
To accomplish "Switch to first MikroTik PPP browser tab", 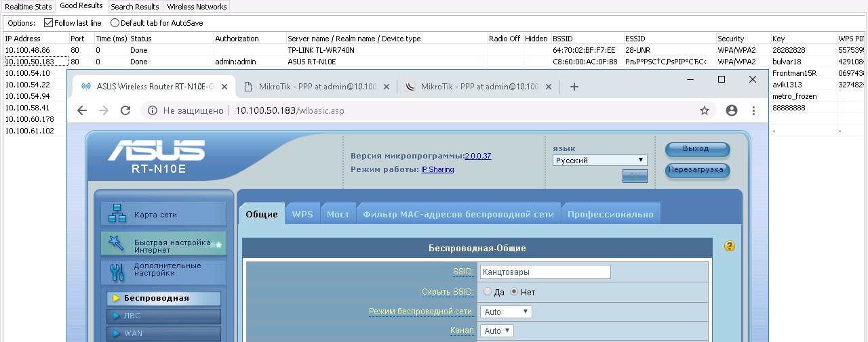I will (x=316, y=87).
